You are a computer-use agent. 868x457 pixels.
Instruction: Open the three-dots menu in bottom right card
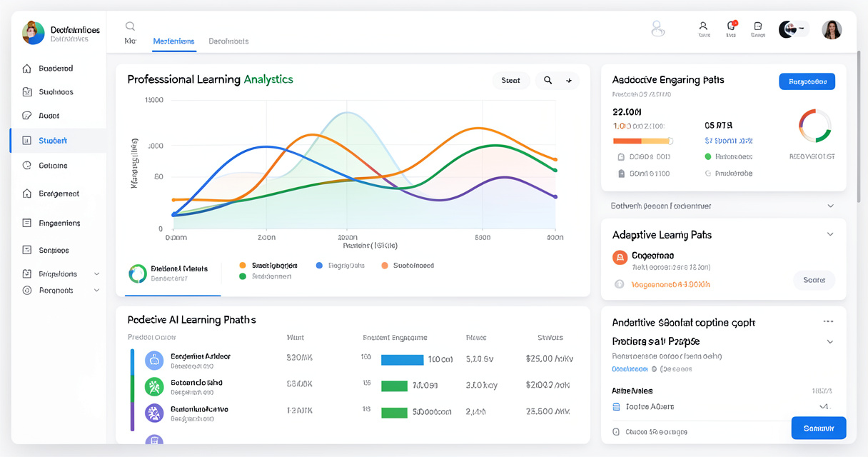click(x=828, y=322)
